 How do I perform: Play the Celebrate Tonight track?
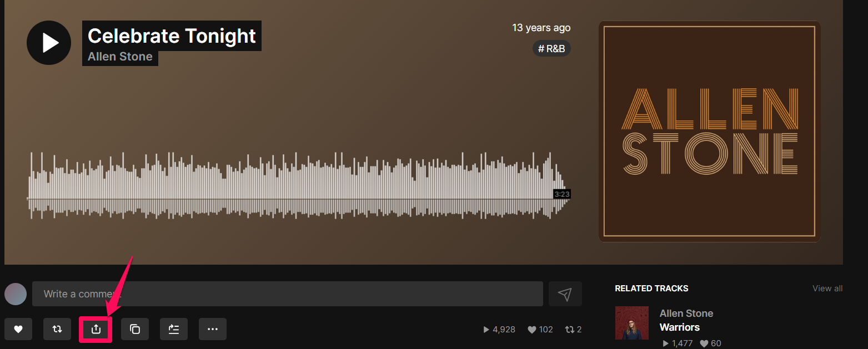tap(49, 43)
